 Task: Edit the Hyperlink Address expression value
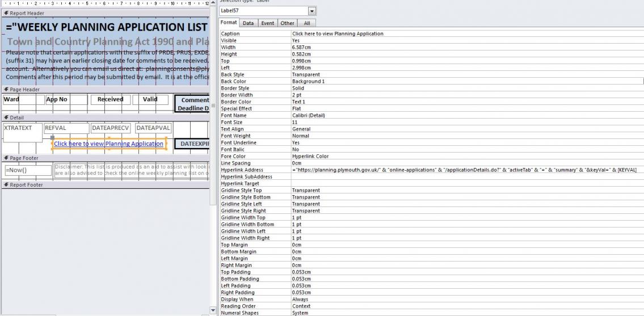(467, 170)
